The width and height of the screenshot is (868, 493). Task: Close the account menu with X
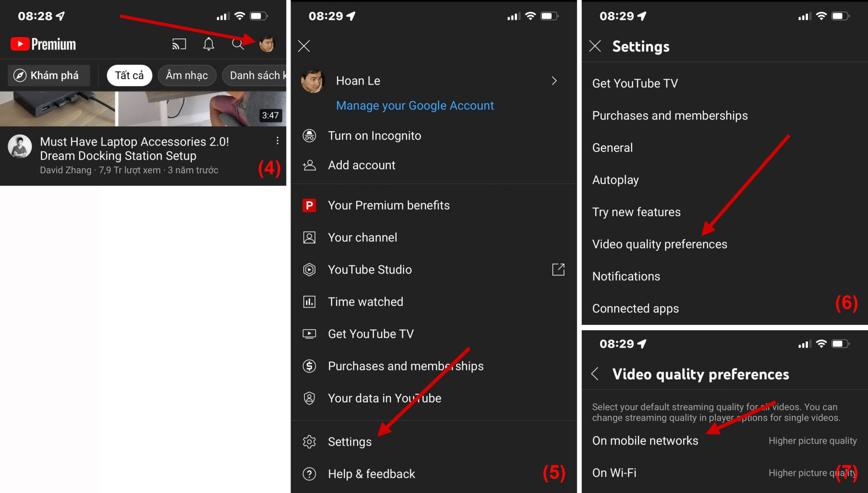click(304, 46)
